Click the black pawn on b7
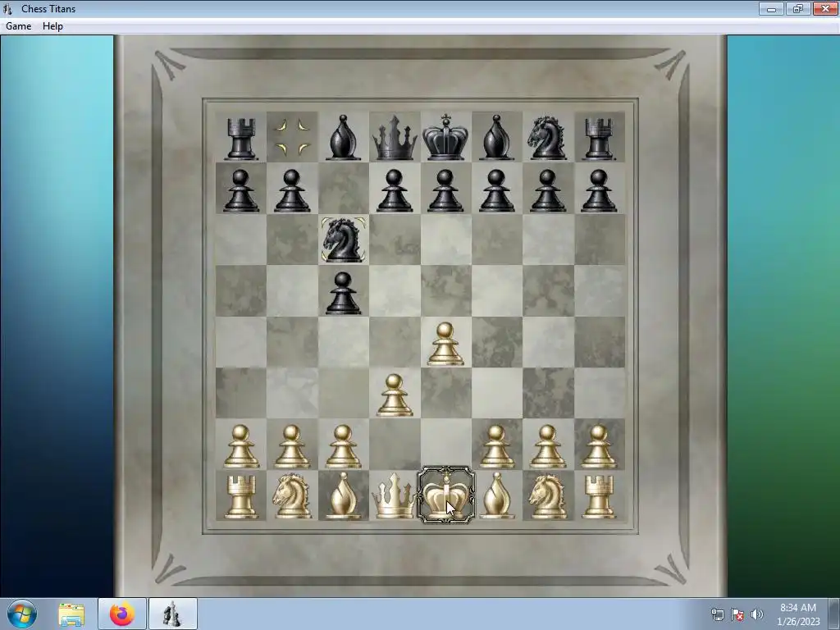Viewport: 840px width, 630px height. pos(292,190)
